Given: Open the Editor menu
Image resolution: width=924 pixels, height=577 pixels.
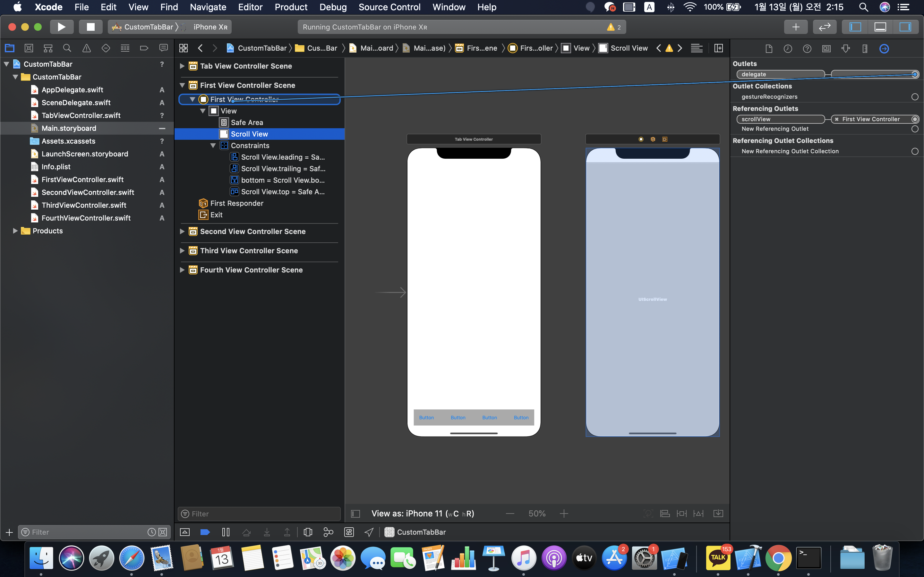Looking at the screenshot, I should pyautogui.click(x=250, y=7).
